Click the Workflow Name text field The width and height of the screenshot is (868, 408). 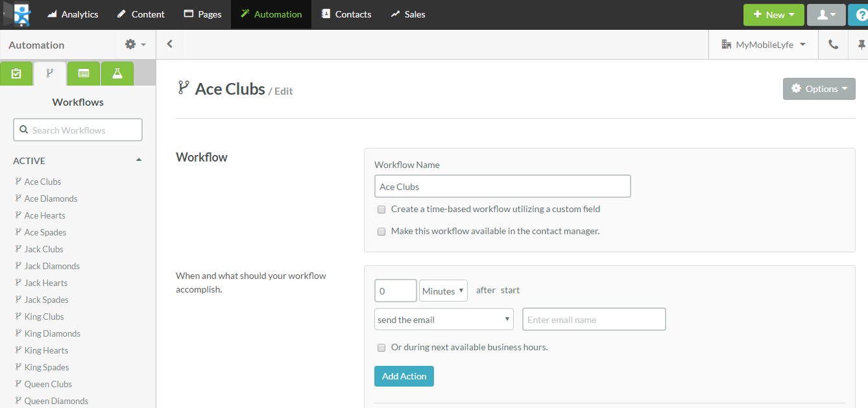pyautogui.click(x=502, y=186)
